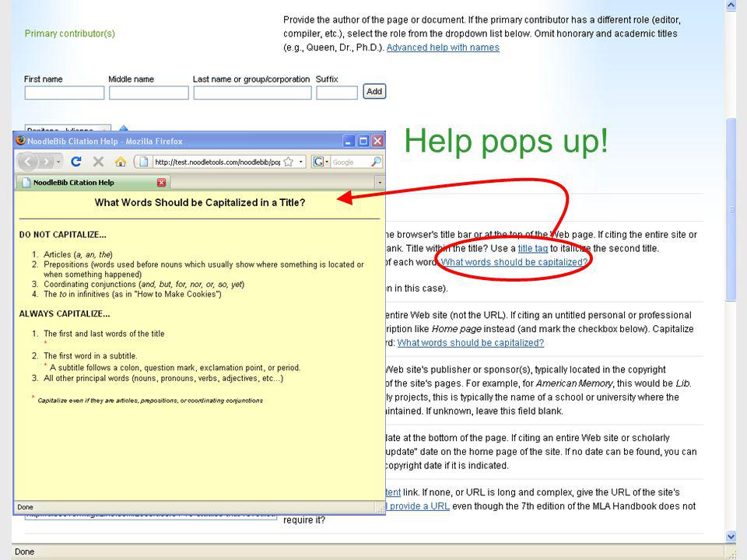Click the Firefox logo in popup title bar
Viewport: 747px width, 560px height.
(x=20, y=141)
